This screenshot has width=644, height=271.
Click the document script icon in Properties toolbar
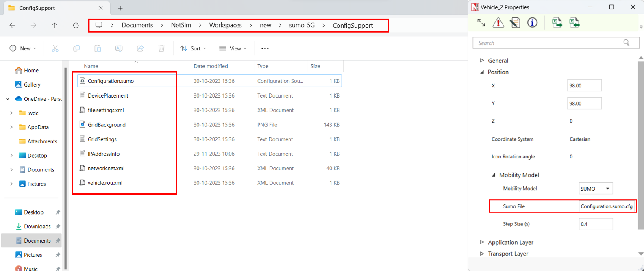click(515, 23)
